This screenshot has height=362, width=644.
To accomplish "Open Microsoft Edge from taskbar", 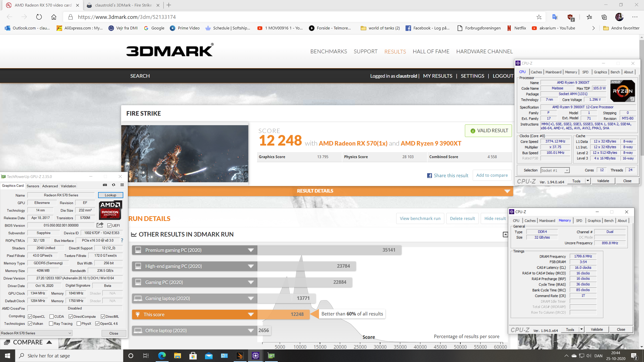I will (162, 355).
